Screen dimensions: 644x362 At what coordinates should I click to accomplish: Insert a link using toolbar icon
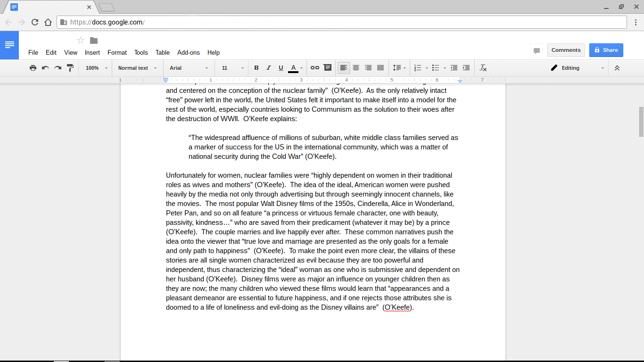click(x=315, y=68)
